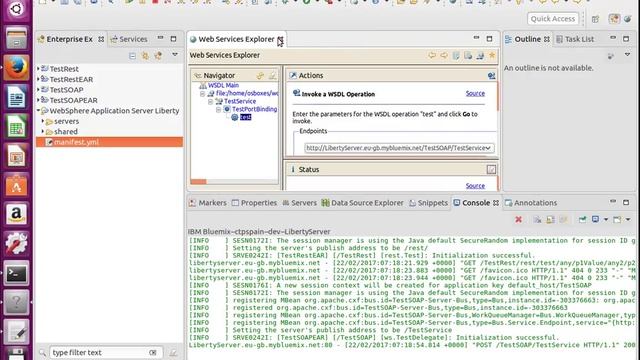Collapse WebSphere Application Server Liberty node

click(38, 111)
